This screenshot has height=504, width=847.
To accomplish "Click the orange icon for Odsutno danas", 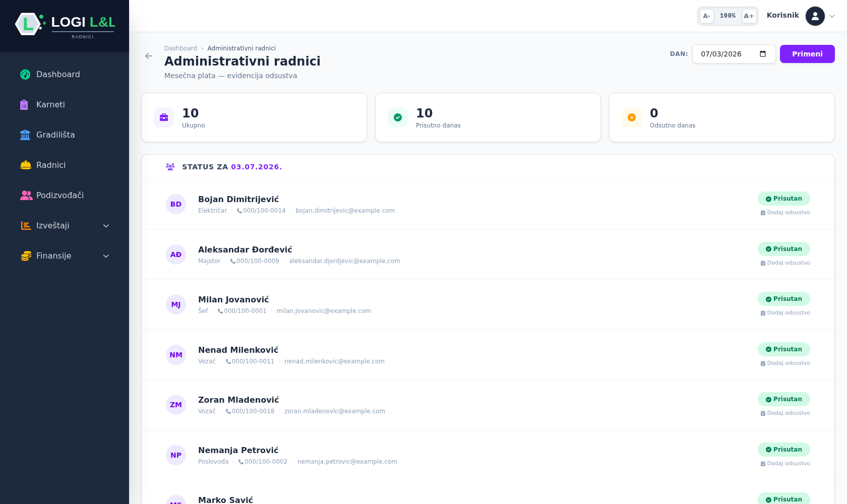I will tap(632, 117).
